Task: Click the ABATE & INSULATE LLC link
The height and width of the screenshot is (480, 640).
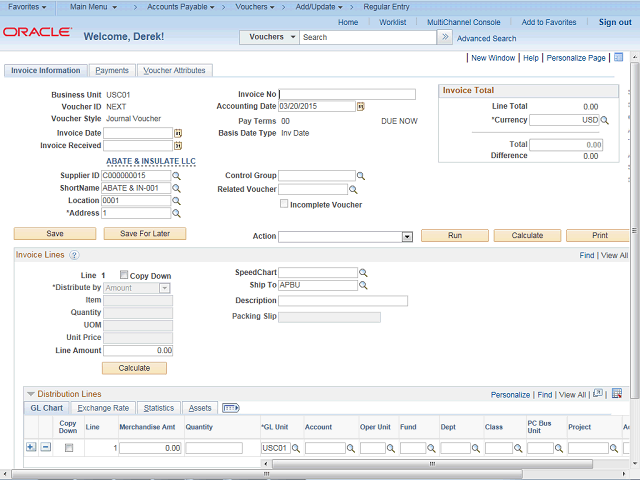Action: [x=150, y=161]
